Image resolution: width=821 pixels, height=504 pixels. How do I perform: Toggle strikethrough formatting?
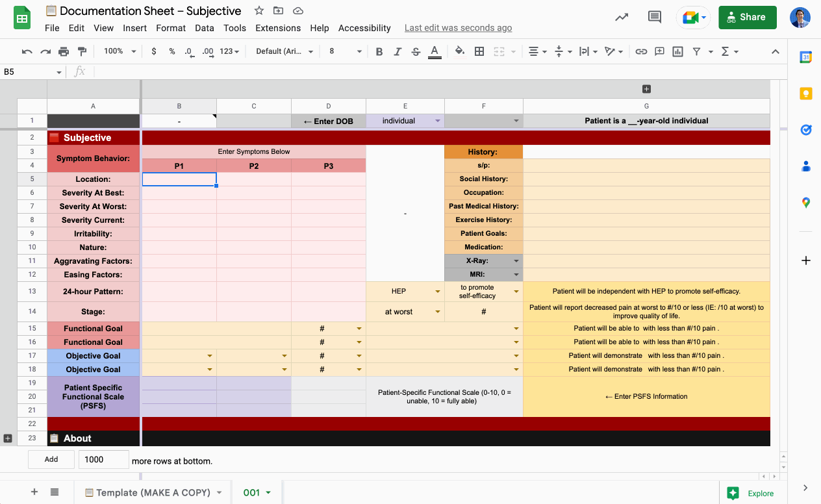416,51
